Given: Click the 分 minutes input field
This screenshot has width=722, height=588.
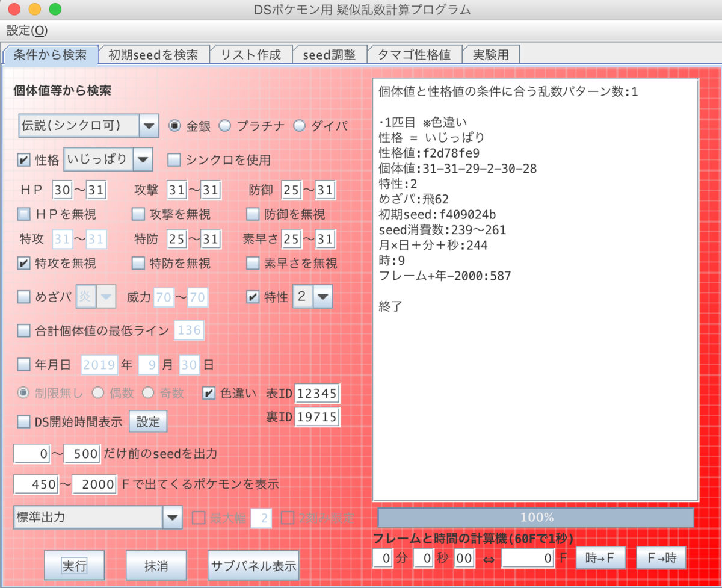Looking at the screenshot, I should [383, 558].
